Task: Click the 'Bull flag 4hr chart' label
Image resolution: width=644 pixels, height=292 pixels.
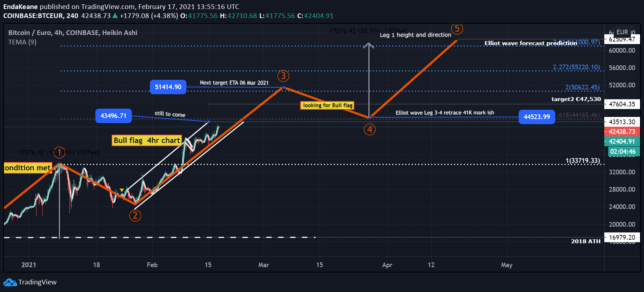Action: (x=147, y=140)
